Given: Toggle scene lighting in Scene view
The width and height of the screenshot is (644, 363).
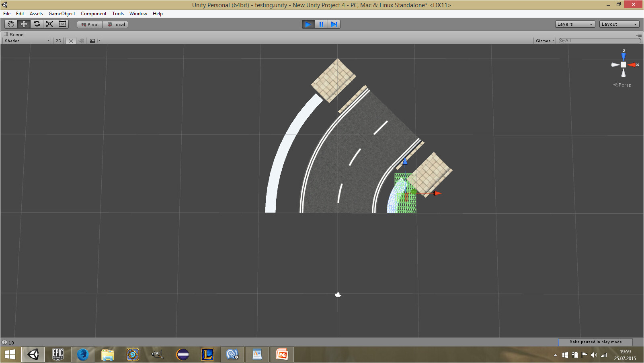Looking at the screenshot, I should pyautogui.click(x=71, y=40).
